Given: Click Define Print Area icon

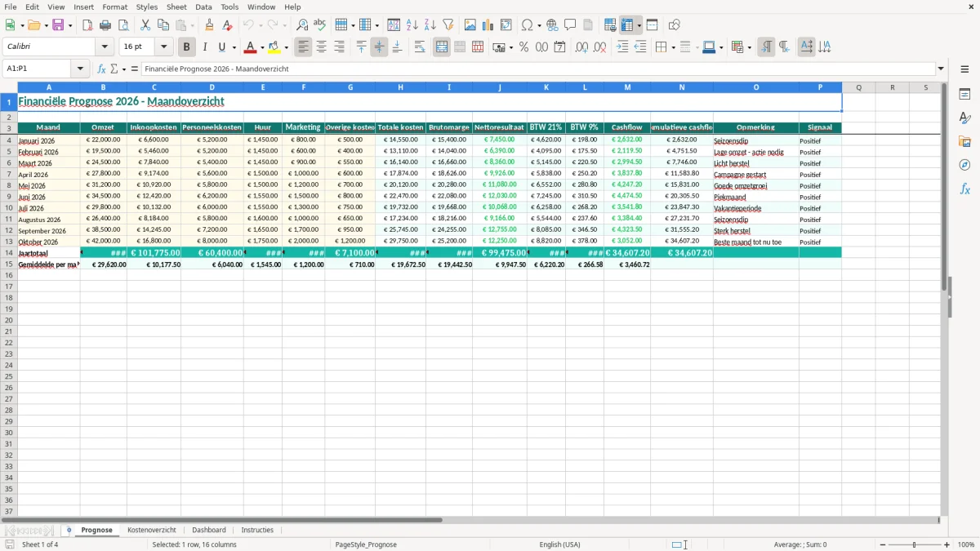Looking at the screenshot, I should point(609,25).
